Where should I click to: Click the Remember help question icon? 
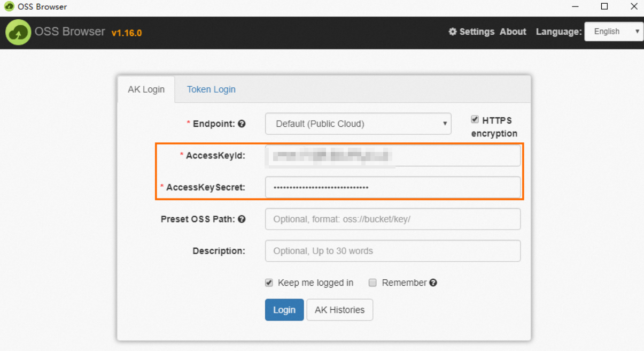pyautogui.click(x=433, y=283)
